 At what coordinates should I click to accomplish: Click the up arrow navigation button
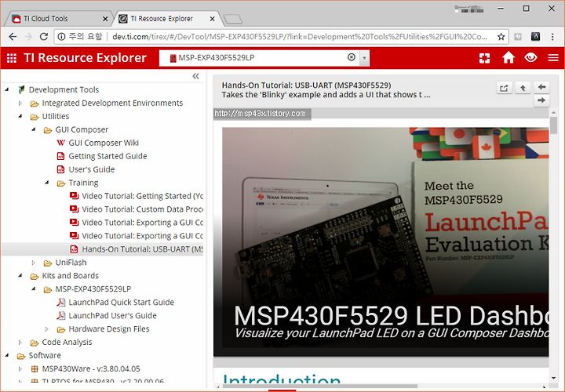coord(523,88)
